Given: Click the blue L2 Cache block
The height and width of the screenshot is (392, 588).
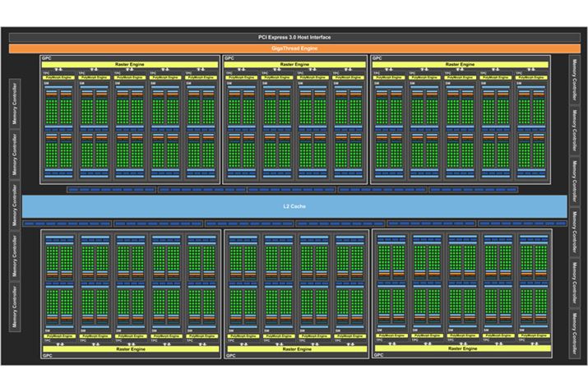Looking at the screenshot, I should (x=294, y=205).
